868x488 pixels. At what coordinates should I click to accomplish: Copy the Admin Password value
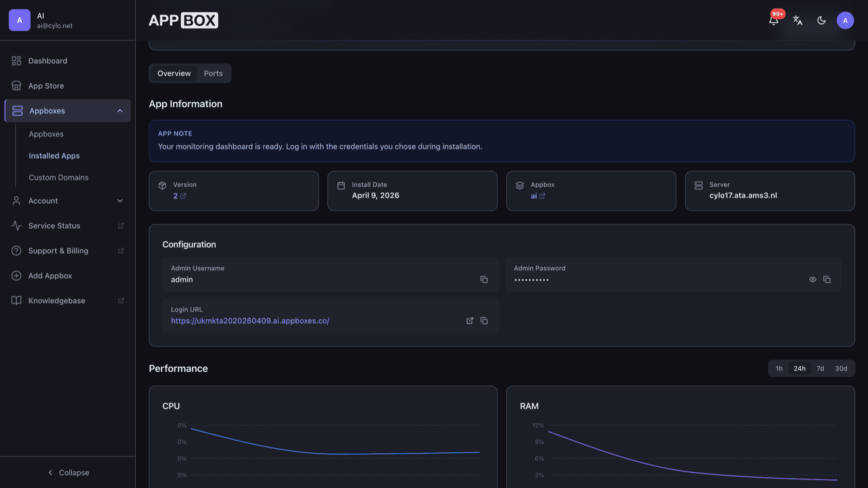click(x=827, y=280)
